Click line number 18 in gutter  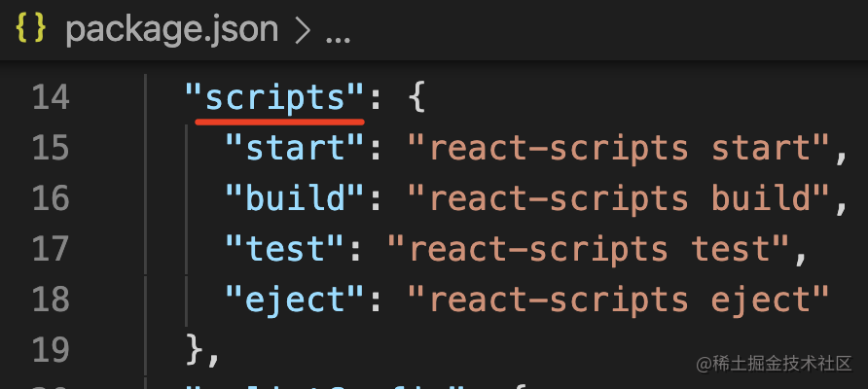(x=50, y=299)
